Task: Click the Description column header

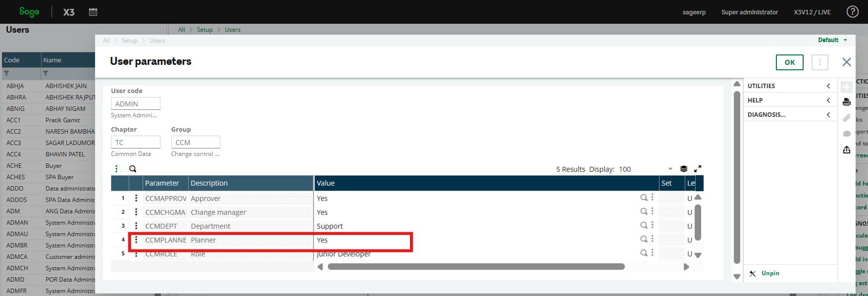Action: [x=251, y=183]
